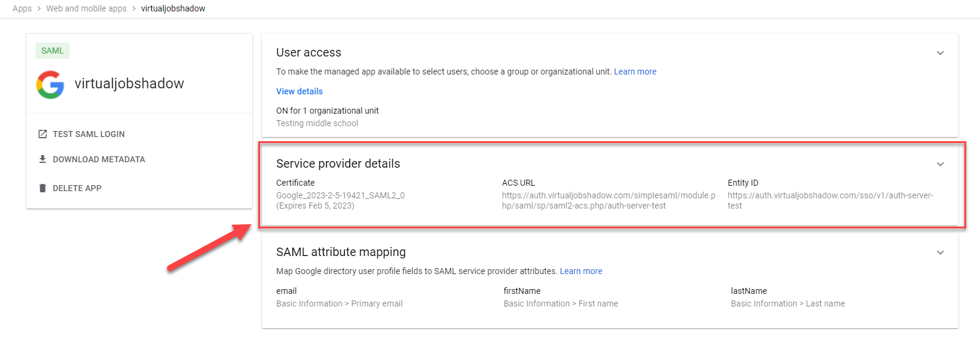
Task: Expand the Service provider details chevron
Action: click(x=940, y=164)
